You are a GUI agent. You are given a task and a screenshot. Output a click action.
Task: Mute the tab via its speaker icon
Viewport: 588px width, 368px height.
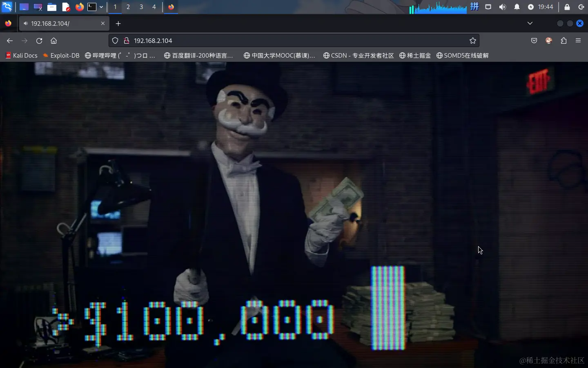pos(26,23)
